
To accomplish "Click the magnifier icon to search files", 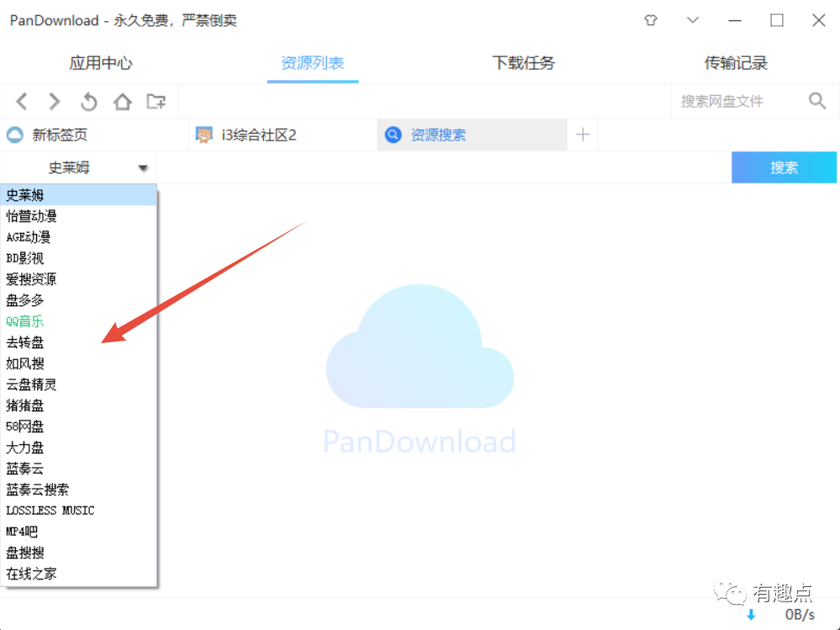I will pyautogui.click(x=817, y=101).
